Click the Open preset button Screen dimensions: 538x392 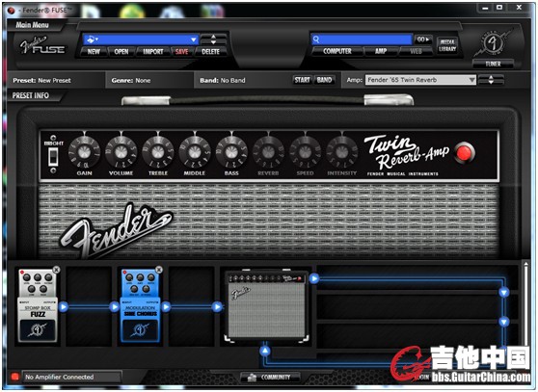(121, 52)
